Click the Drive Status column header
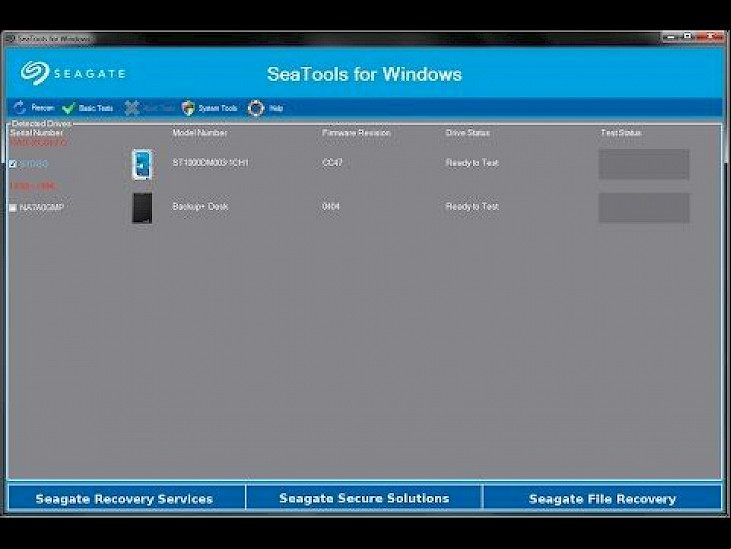This screenshot has width=731, height=549. click(468, 133)
